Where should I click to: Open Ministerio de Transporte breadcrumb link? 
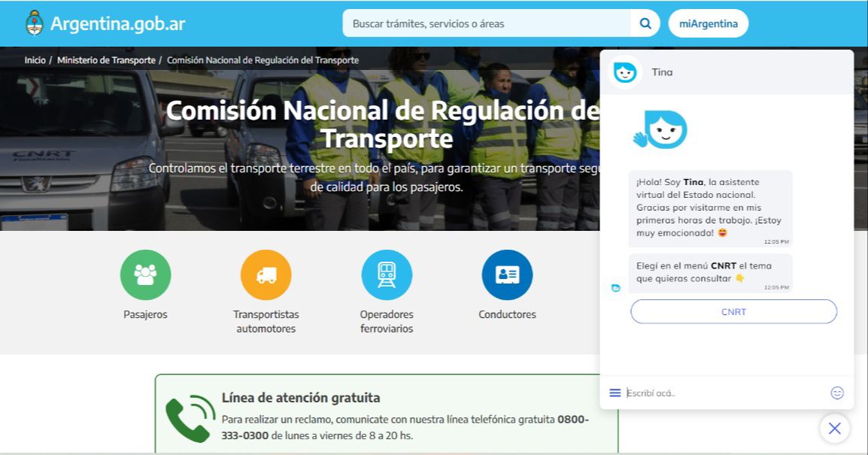click(x=106, y=60)
